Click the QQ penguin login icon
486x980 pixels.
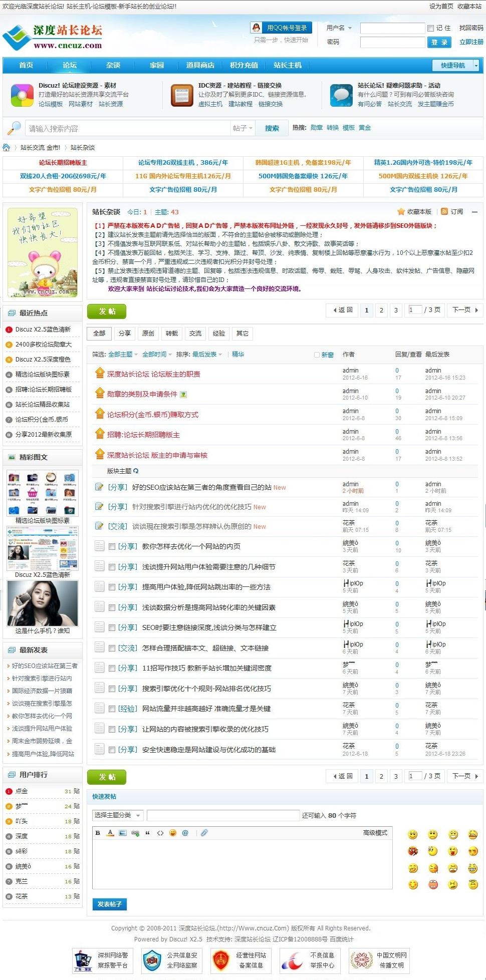[257, 28]
